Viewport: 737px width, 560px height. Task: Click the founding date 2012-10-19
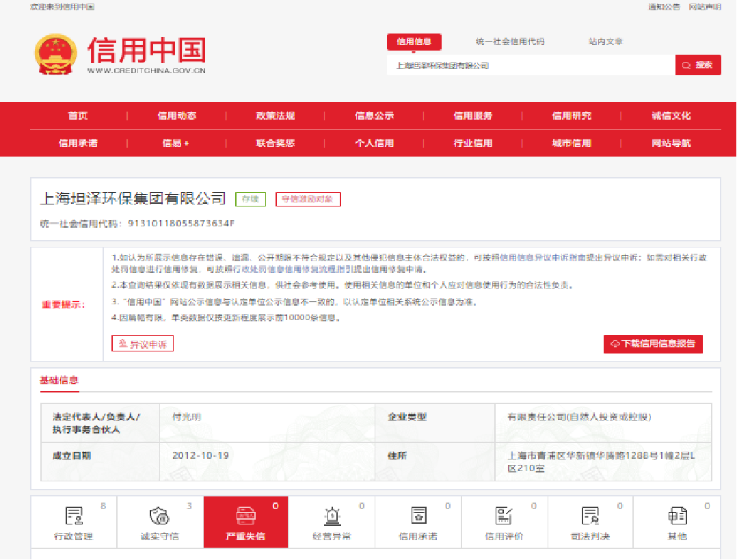(201, 455)
